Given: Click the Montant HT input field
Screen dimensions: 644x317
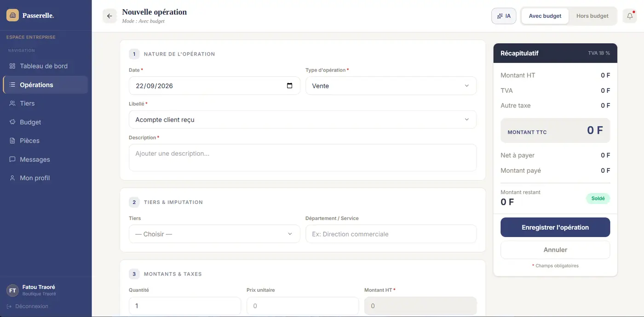Looking at the screenshot, I should point(420,306).
